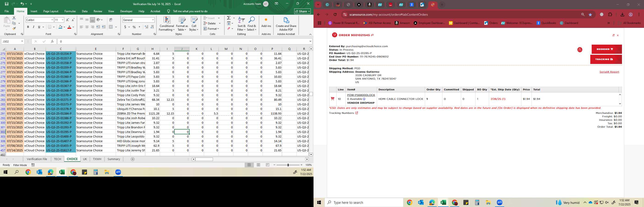Click the Orientation text-angle icon
This screenshot has width=644, height=207.
98,20
